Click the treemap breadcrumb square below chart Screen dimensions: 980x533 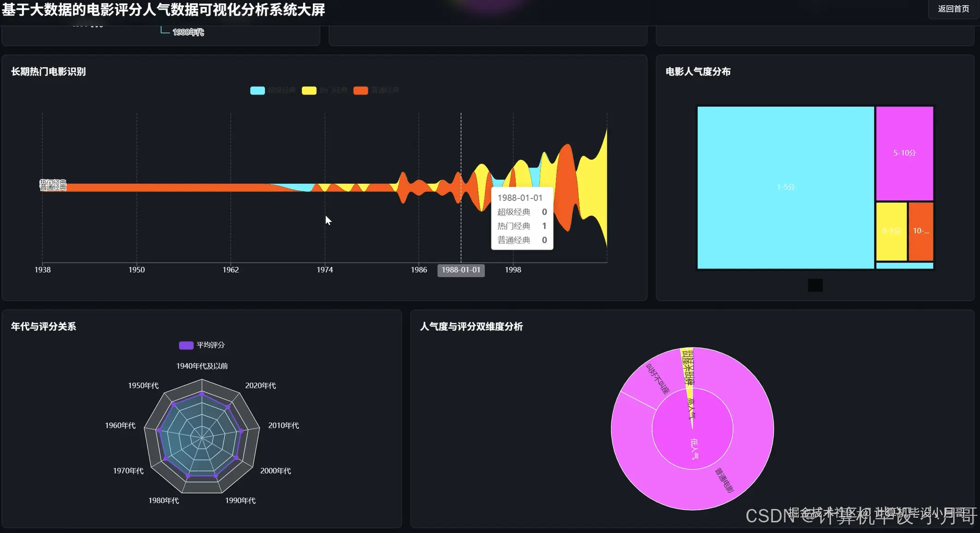[815, 285]
